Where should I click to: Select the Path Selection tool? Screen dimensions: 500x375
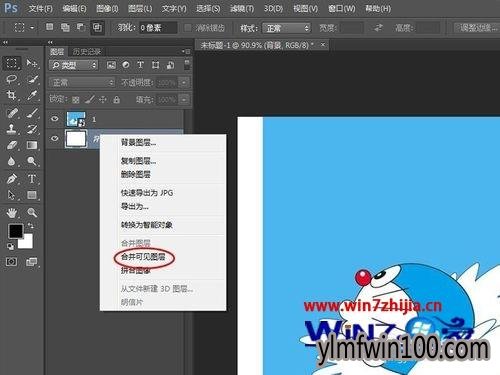point(12,195)
